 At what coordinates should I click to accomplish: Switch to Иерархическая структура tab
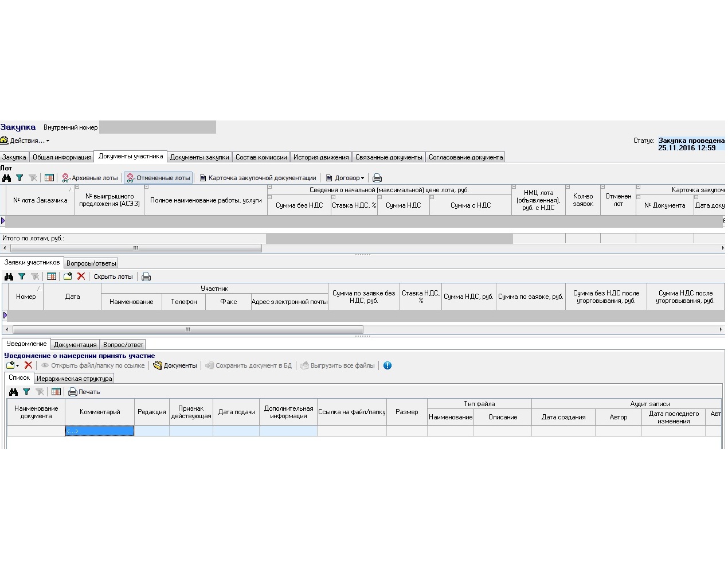74,379
